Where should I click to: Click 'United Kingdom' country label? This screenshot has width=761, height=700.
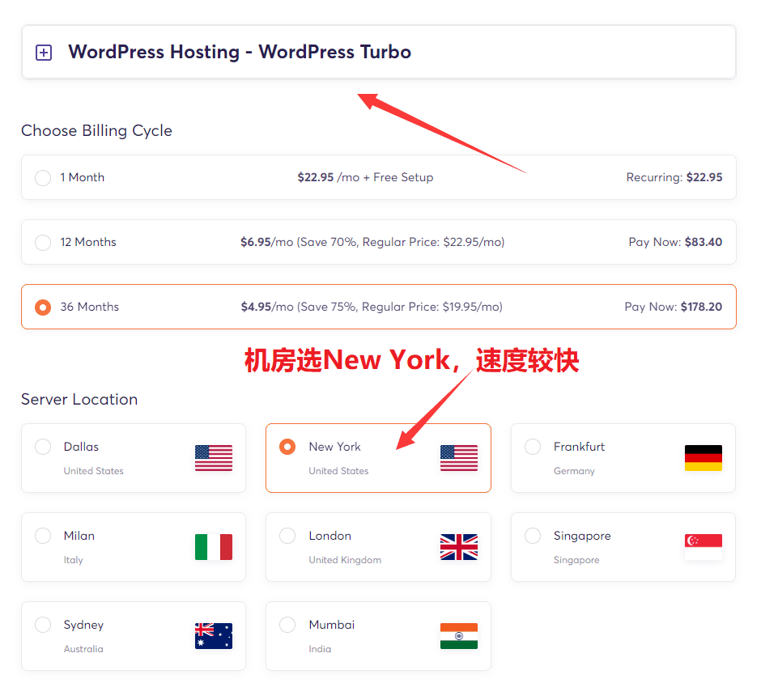[345, 560]
